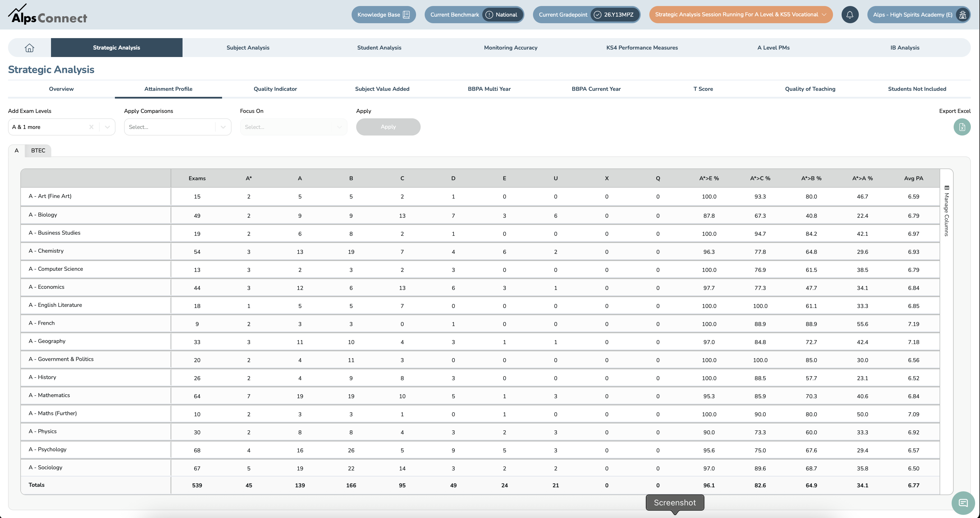980x518 pixels.
Task: Click the A*>E % column header
Action: click(709, 178)
